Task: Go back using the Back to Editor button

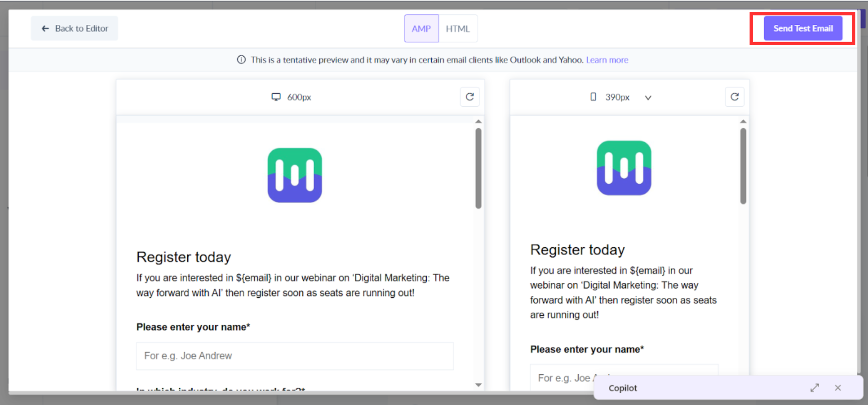Action: click(x=75, y=29)
